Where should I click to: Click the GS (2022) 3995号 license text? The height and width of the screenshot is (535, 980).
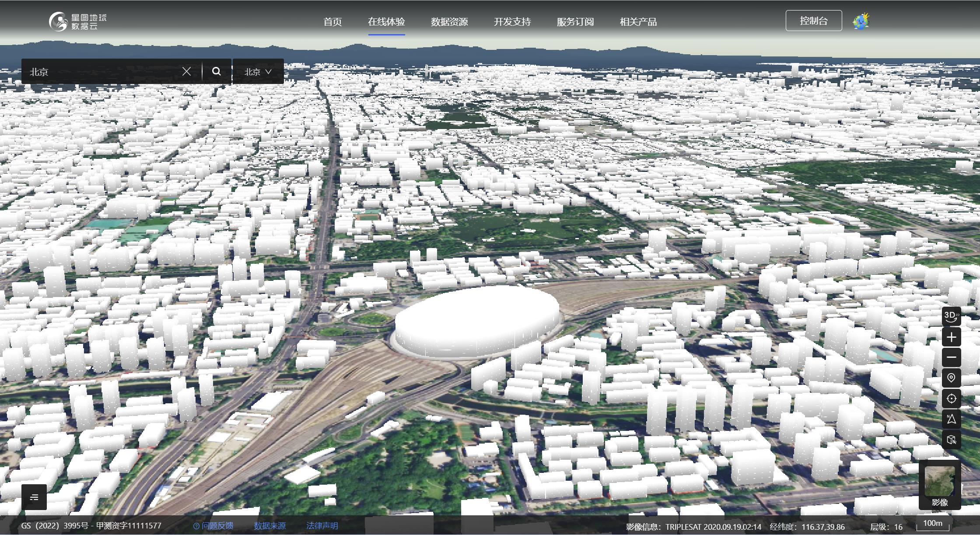point(91,526)
